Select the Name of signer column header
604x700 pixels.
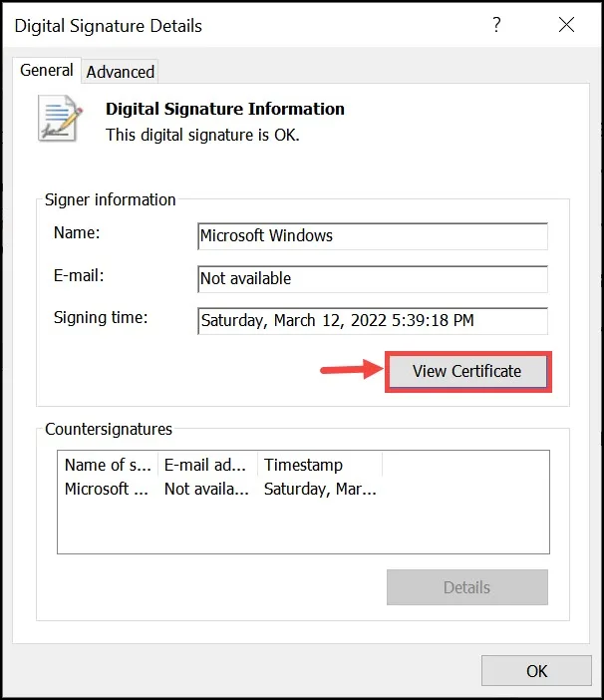[x=108, y=465]
